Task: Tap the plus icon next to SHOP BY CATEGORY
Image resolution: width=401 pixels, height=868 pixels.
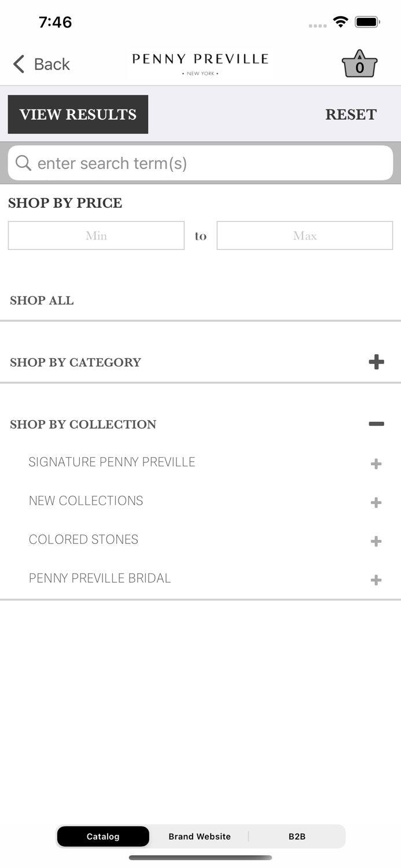Action: pyautogui.click(x=377, y=362)
